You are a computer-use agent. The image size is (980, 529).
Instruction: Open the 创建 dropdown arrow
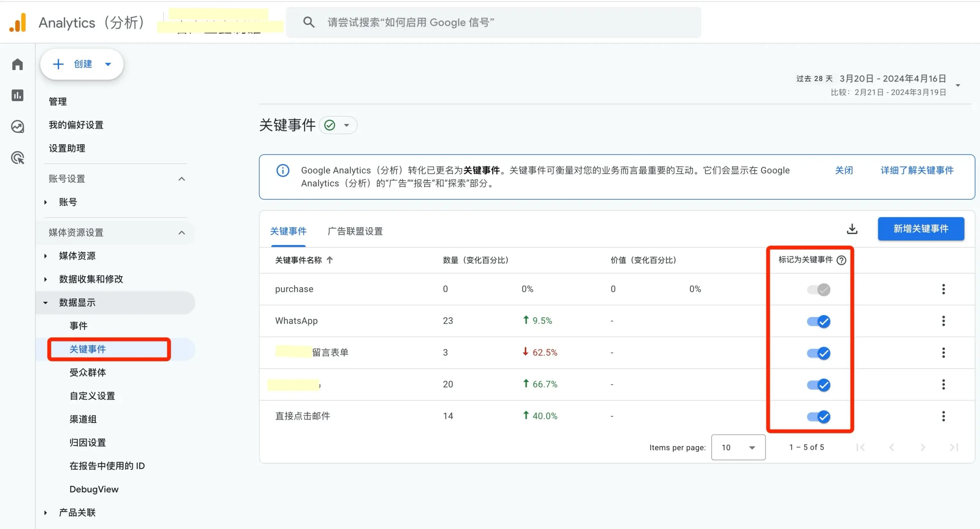(108, 64)
